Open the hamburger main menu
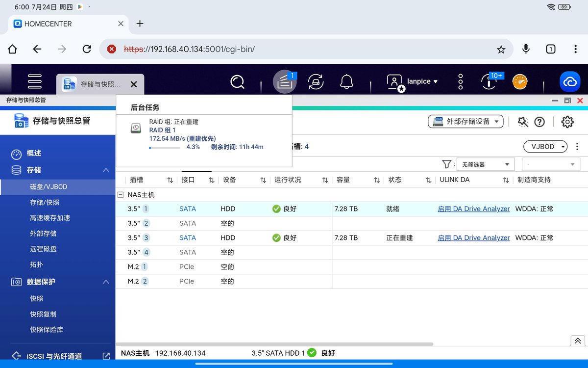The width and height of the screenshot is (588, 368). coord(34,81)
